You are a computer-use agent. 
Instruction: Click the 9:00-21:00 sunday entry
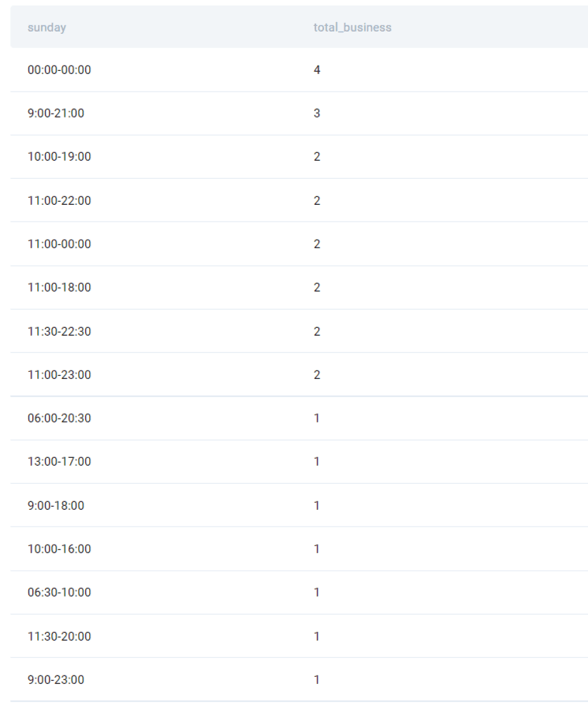pos(56,113)
